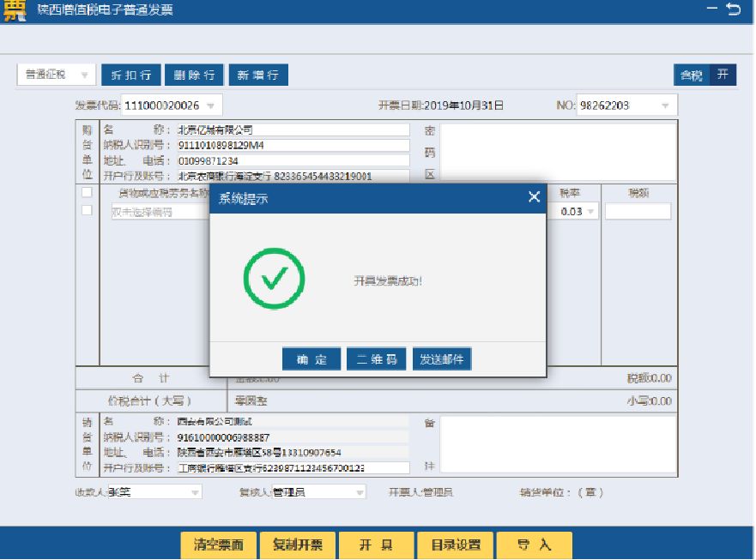Click 发送邮件 to send email
This screenshot has height=560, width=756.
point(442,359)
